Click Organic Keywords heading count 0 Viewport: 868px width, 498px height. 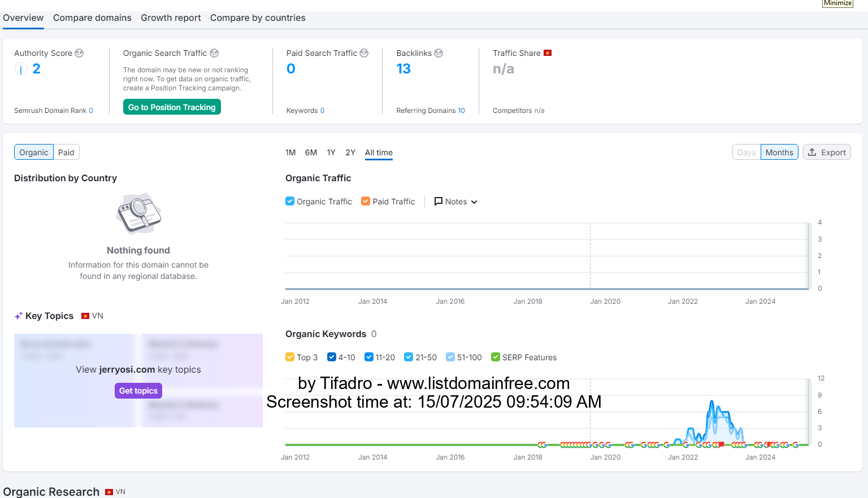[x=374, y=334]
